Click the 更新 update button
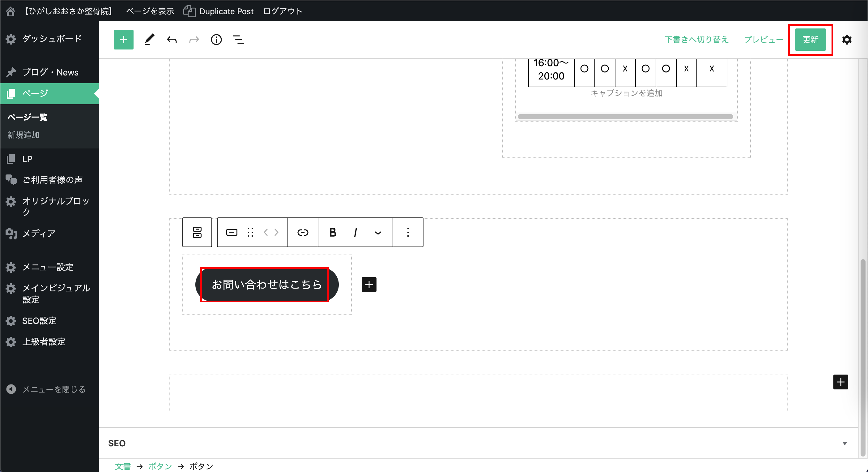The height and width of the screenshot is (472, 868). pyautogui.click(x=810, y=40)
